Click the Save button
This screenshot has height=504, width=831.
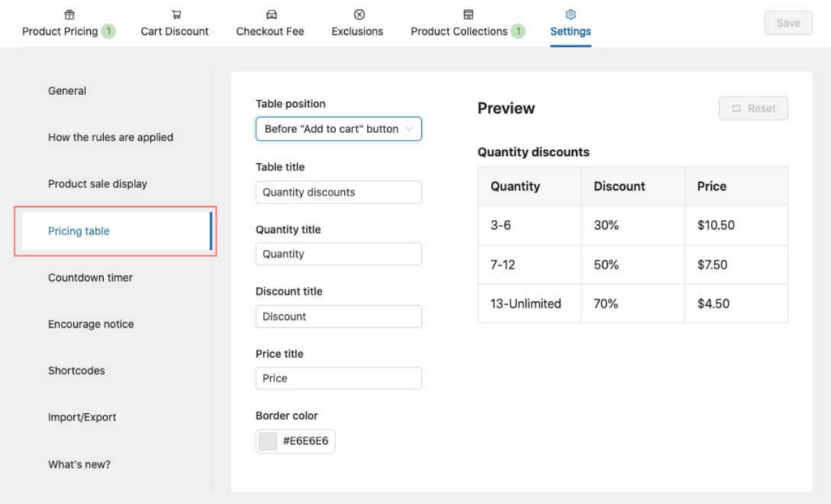coord(787,23)
